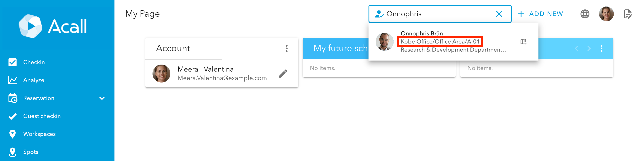Click the ADD NEW button
The width and height of the screenshot is (644, 161).
(540, 14)
